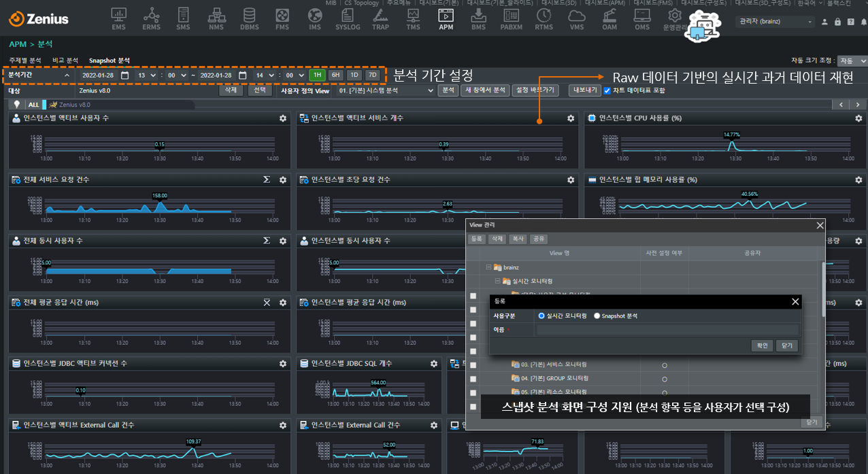Viewport: 868px width, 474px height.
Task: Collapse the 분석기간 section chevron
Action: point(67,75)
